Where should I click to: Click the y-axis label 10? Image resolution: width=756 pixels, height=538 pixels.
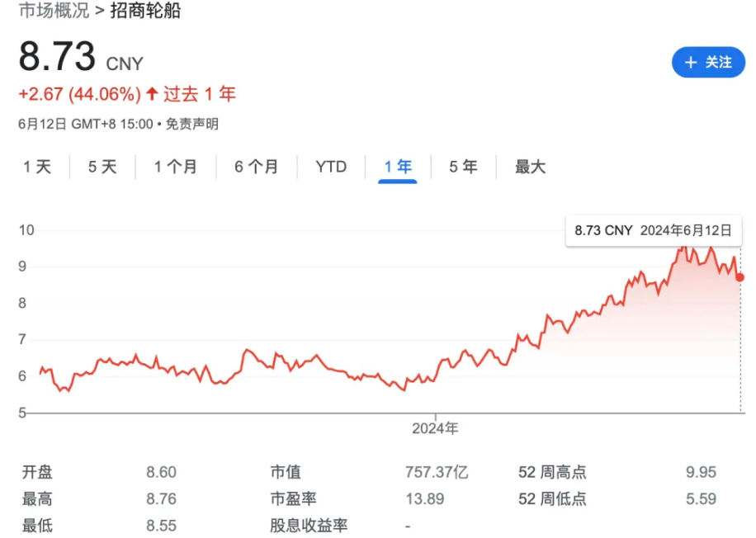26,230
